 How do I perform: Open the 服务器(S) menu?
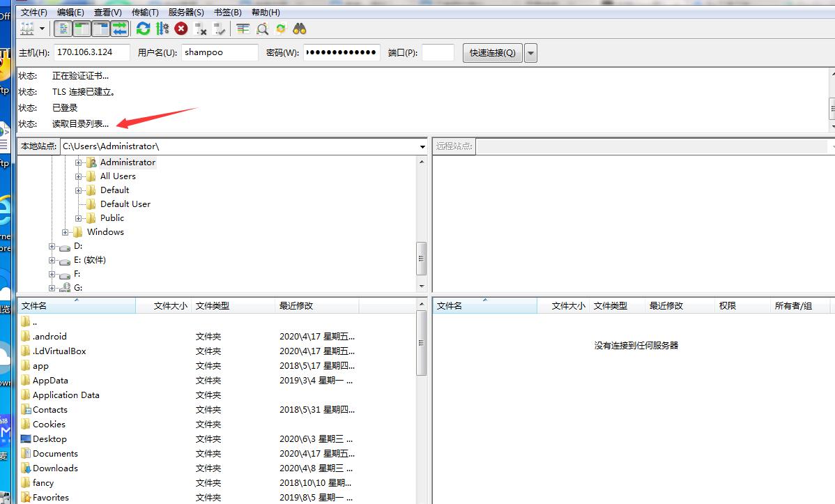tap(186, 13)
